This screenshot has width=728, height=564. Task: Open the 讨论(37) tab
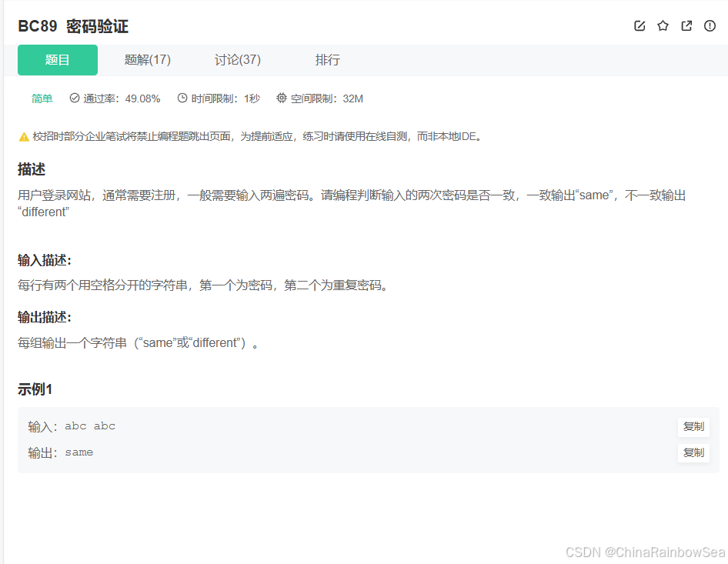[x=237, y=59]
